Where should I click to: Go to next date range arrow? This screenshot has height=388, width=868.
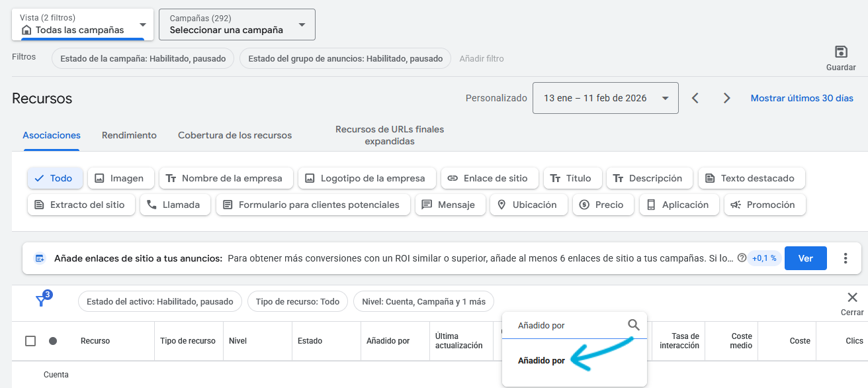[726, 98]
